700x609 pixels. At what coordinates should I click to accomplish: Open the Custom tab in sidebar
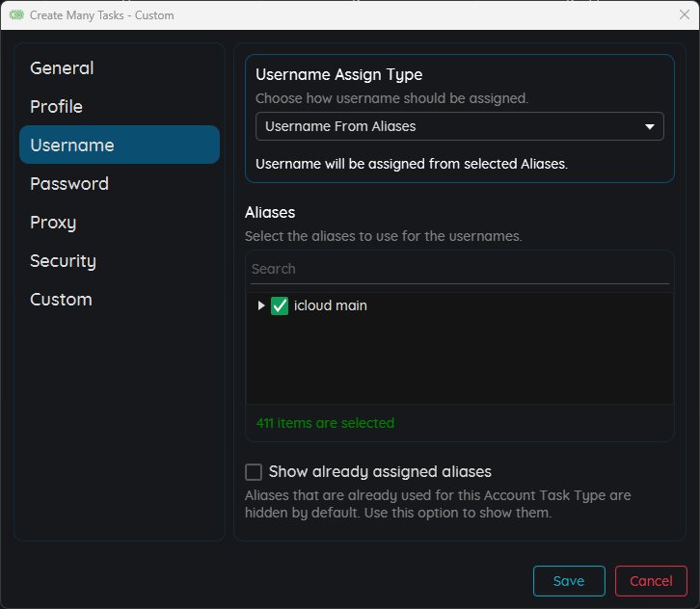[x=61, y=300]
